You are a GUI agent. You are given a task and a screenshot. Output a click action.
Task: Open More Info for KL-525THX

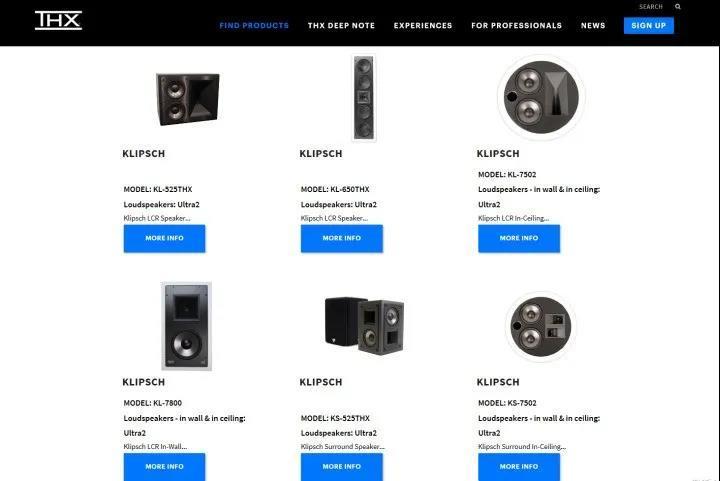(164, 238)
